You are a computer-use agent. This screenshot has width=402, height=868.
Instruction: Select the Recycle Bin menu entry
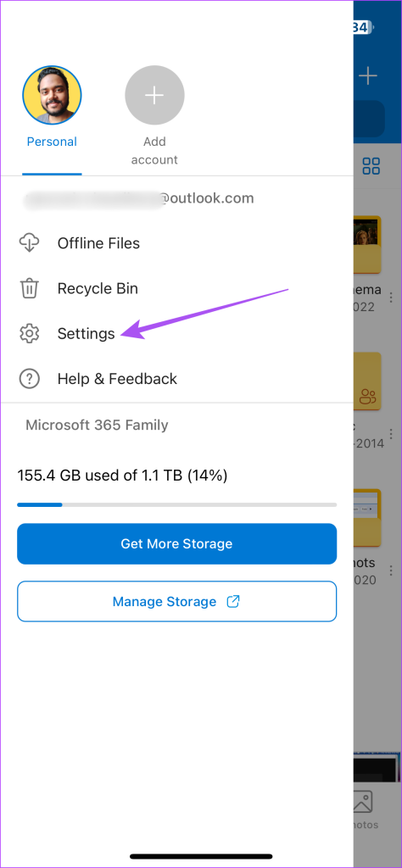[x=98, y=288]
